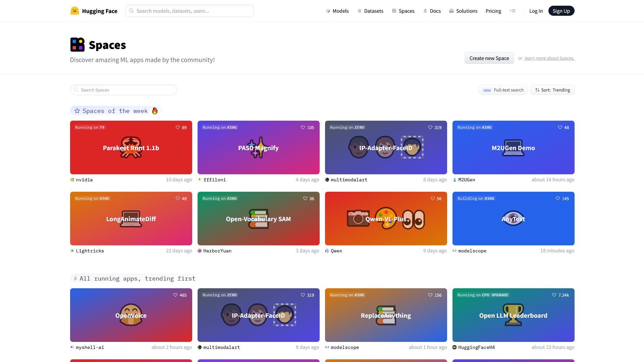The image size is (644, 362).
Task: Click the nvidia avatar icon
Action: (72, 180)
